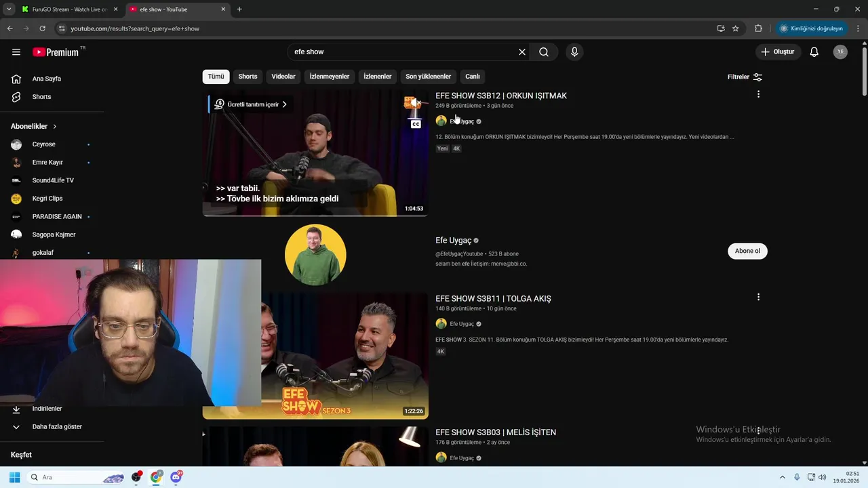The width and height of the screenshot is (868, 488).
Task: Open Chrome from the taskbar
Action: coord(156,477)
